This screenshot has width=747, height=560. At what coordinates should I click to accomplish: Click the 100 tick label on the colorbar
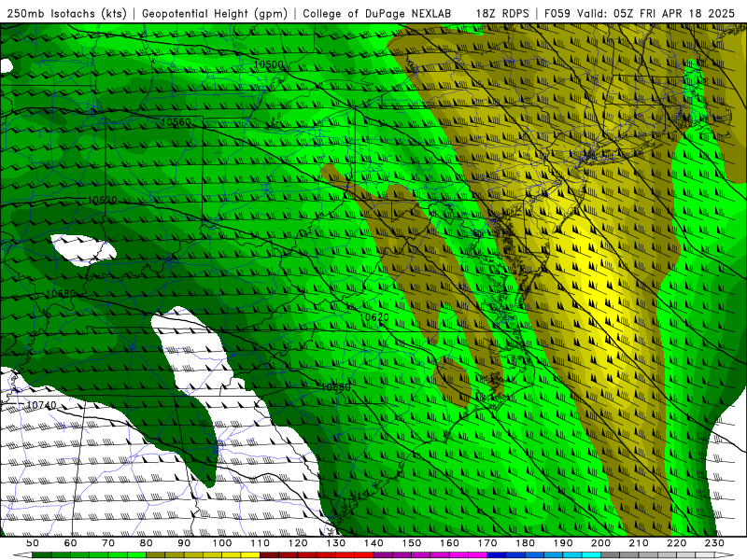[221, 543]
